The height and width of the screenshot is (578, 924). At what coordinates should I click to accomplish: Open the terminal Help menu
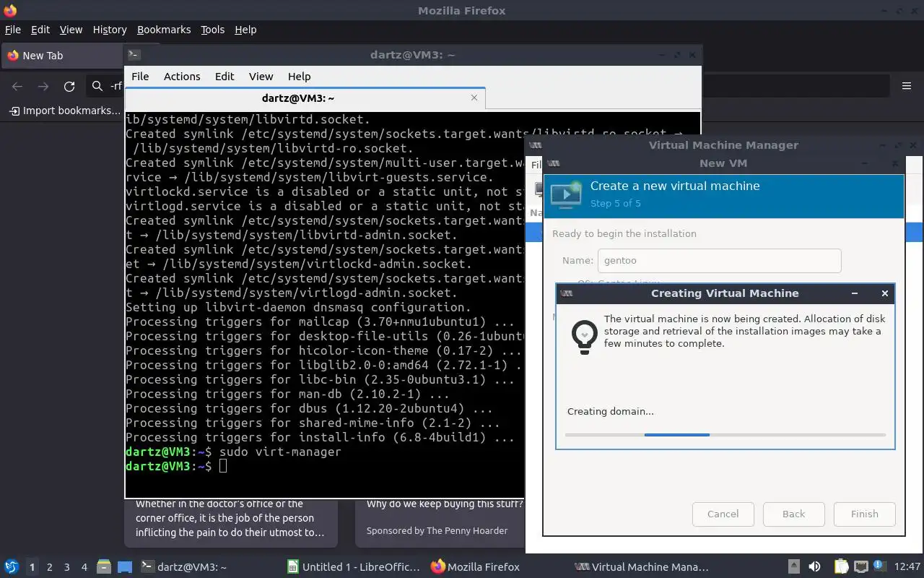(x=299, y=77)
